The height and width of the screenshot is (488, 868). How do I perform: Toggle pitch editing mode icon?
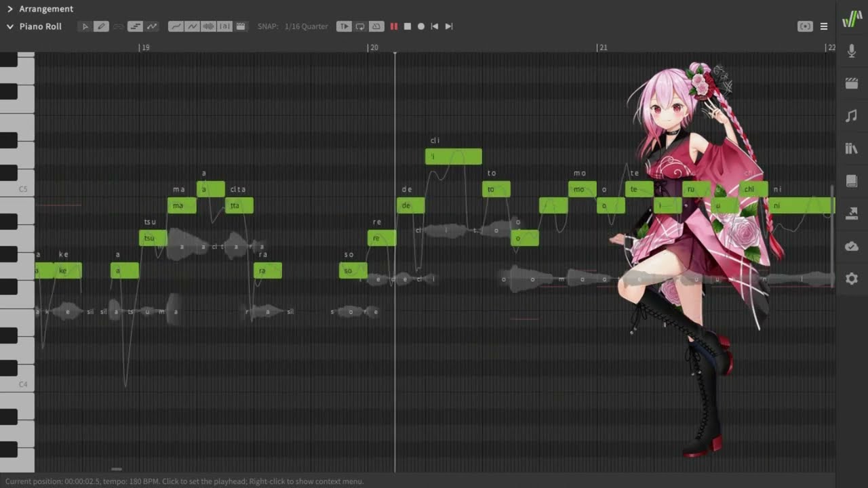pyautogui.click(x=152, y=26)
